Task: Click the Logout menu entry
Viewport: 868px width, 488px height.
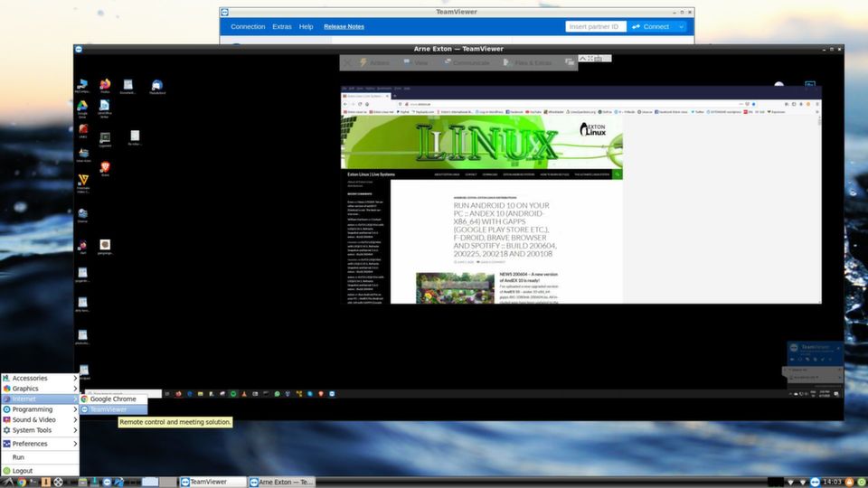Action: 23,471
